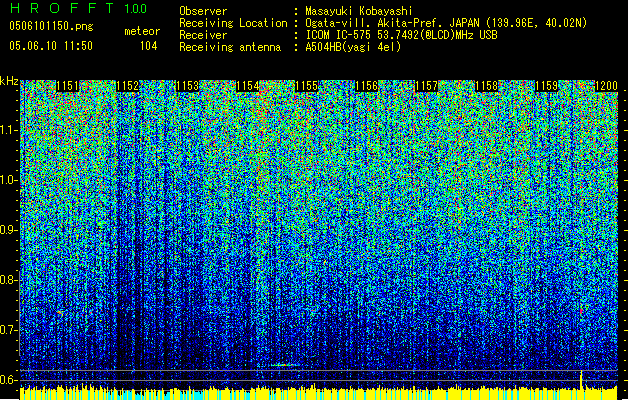
Task: Click the HROFFT 1.0.0 title text
Action: point(78,8)
